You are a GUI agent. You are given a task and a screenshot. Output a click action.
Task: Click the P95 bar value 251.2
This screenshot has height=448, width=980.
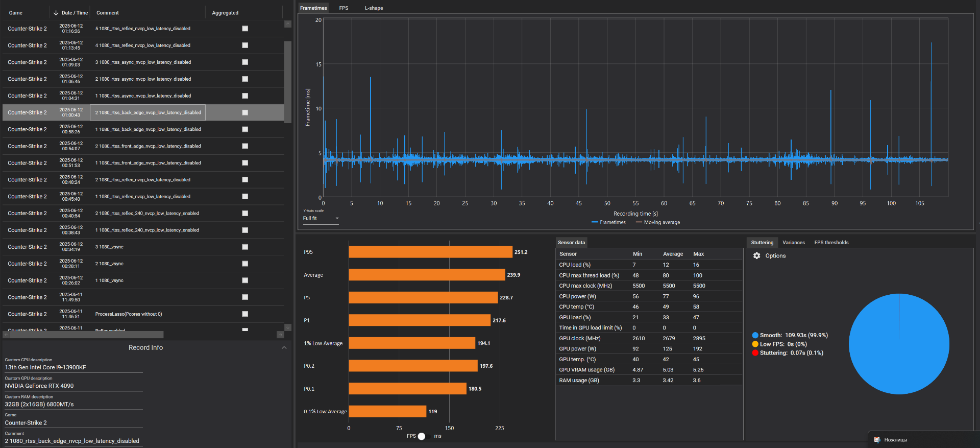tap(521, 252)
